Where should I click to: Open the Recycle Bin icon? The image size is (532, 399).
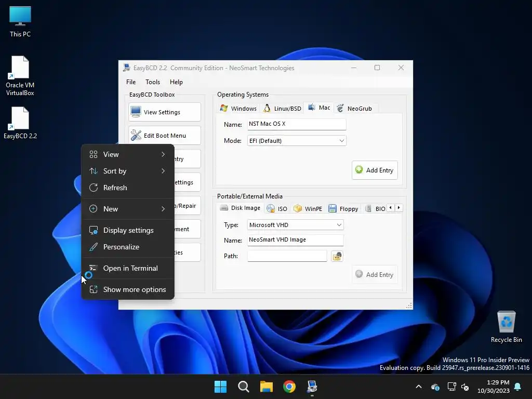506,327
